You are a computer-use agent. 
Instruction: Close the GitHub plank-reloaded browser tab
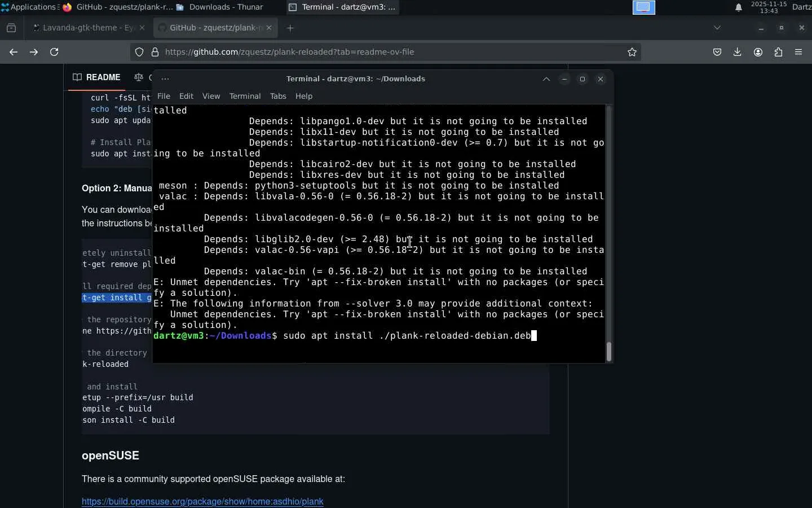[269, 28]
